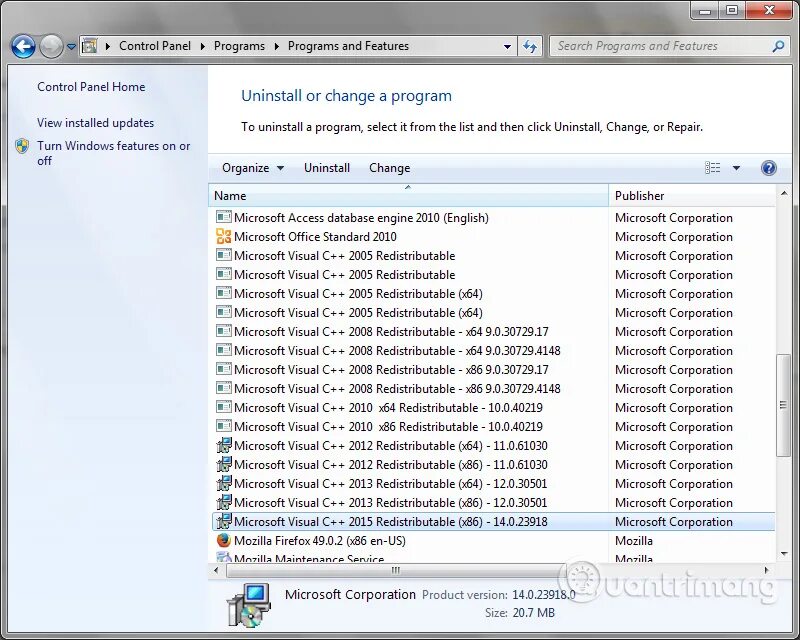Select Visual C++ 2008 x64 9.0.30729.4148 icon
The width and height of the screenshot is (800, 640).
click(x=223, y=350)
